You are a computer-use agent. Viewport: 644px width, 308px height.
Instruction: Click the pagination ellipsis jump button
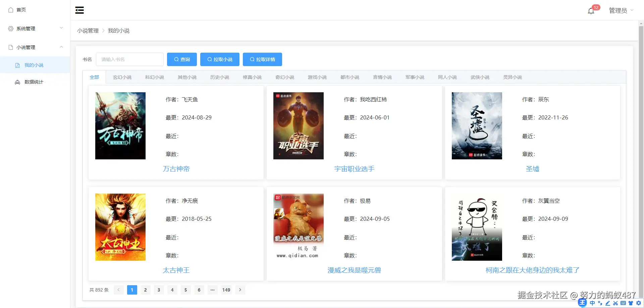pyautogui.click(x=213, y=290)
